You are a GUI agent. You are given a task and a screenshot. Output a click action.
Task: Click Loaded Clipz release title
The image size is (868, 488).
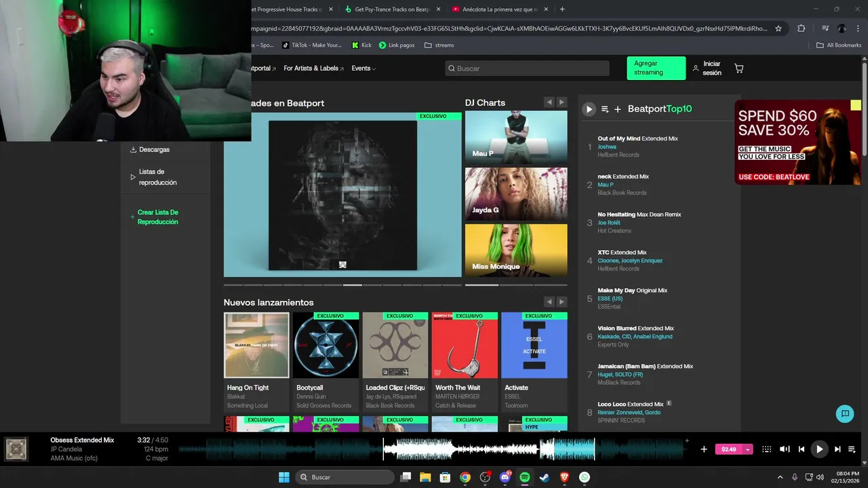point(395,388)
